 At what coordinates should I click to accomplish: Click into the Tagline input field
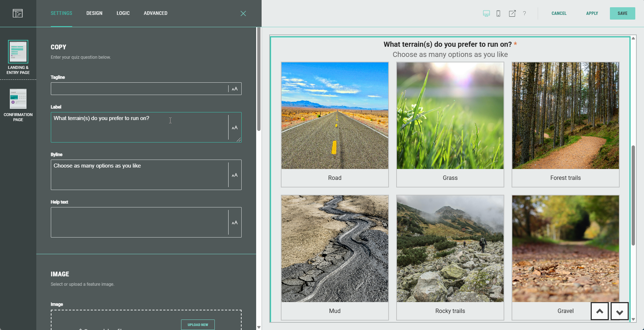coord(139,89)
